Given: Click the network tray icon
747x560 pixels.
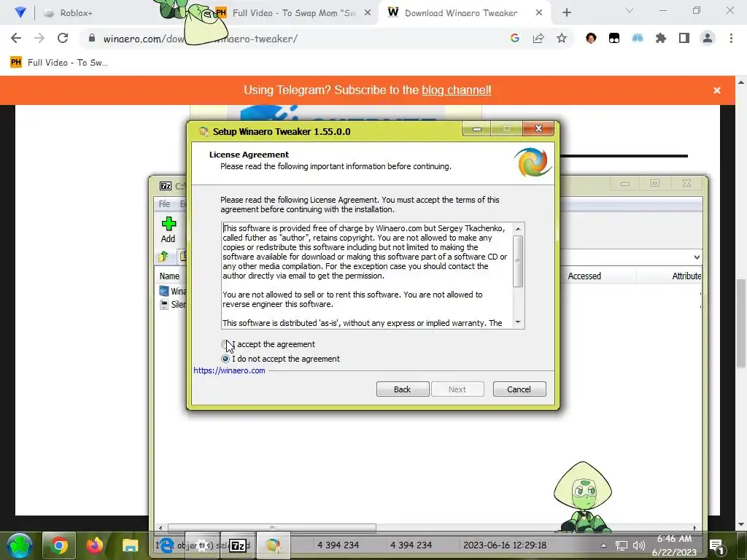Looking at the screenshot, I should tap(621, 545).
